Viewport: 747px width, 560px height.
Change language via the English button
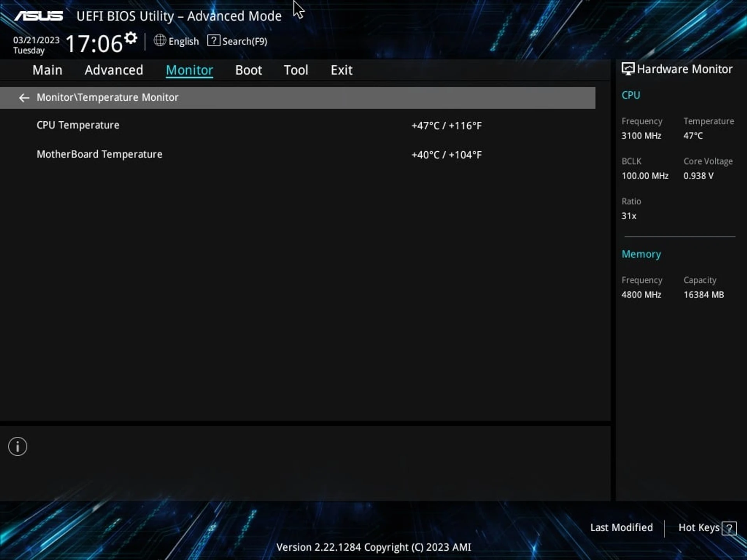pos(184,41)
